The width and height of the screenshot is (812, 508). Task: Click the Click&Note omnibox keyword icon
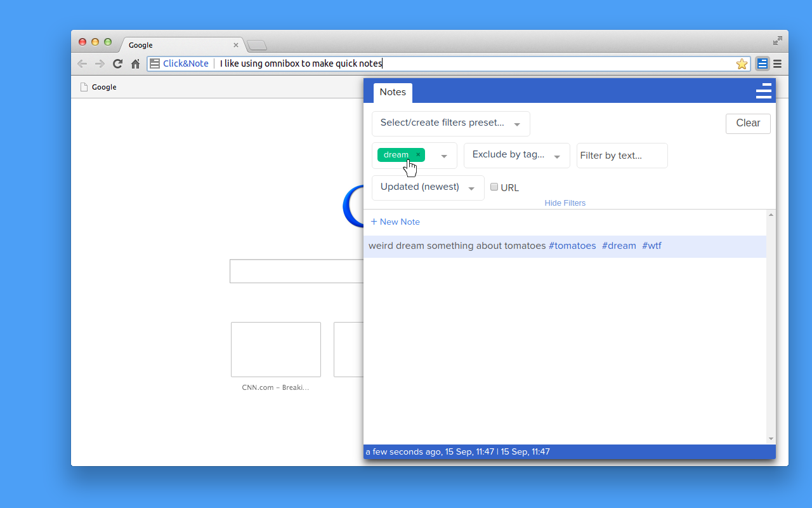coord(155,63)
